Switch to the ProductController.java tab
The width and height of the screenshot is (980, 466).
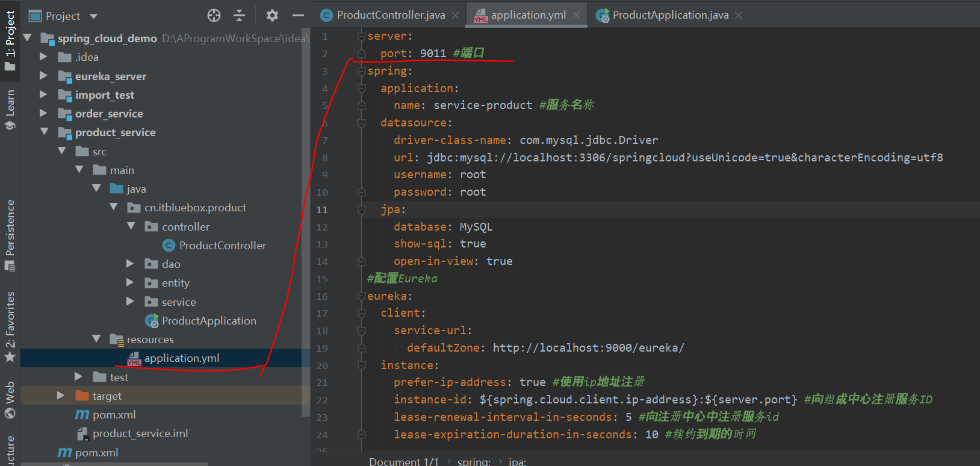coord(390,15)
